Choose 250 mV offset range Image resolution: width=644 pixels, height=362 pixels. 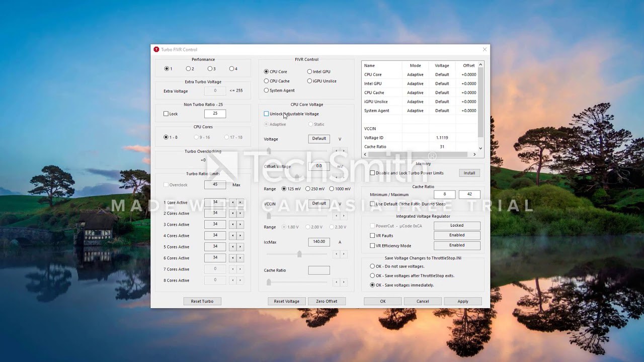[308, 189]
